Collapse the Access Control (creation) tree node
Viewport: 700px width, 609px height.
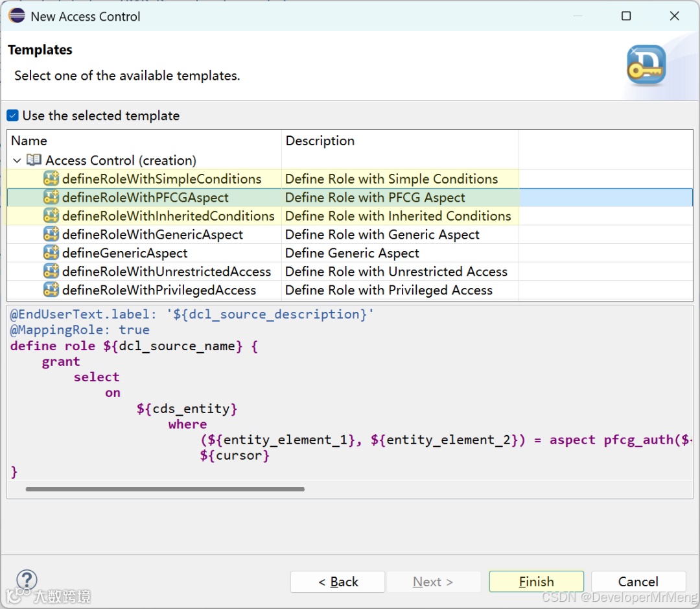pyautogui.click(x=17, y=160)
